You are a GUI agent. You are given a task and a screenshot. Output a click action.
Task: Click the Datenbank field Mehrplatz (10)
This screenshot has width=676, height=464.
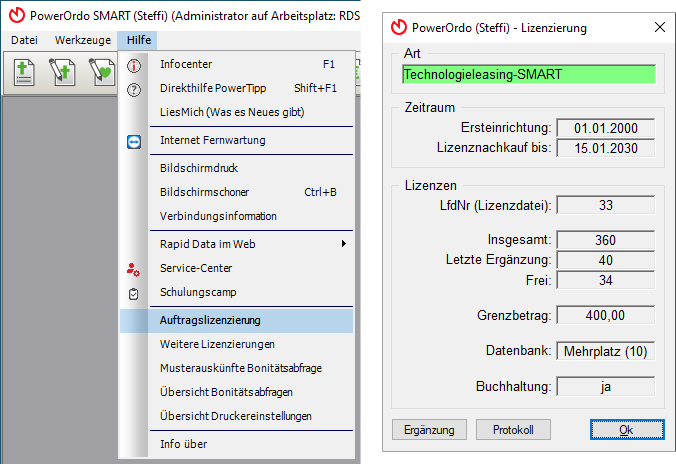[605, 351]
